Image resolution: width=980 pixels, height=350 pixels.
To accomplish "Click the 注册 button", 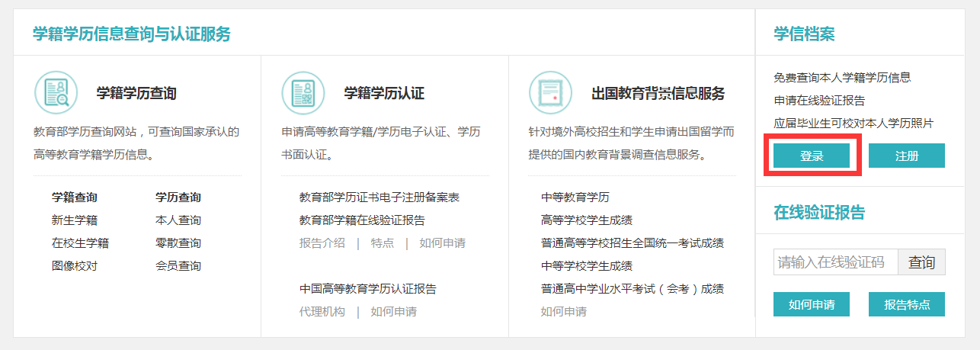I will [x=907, y=156].
